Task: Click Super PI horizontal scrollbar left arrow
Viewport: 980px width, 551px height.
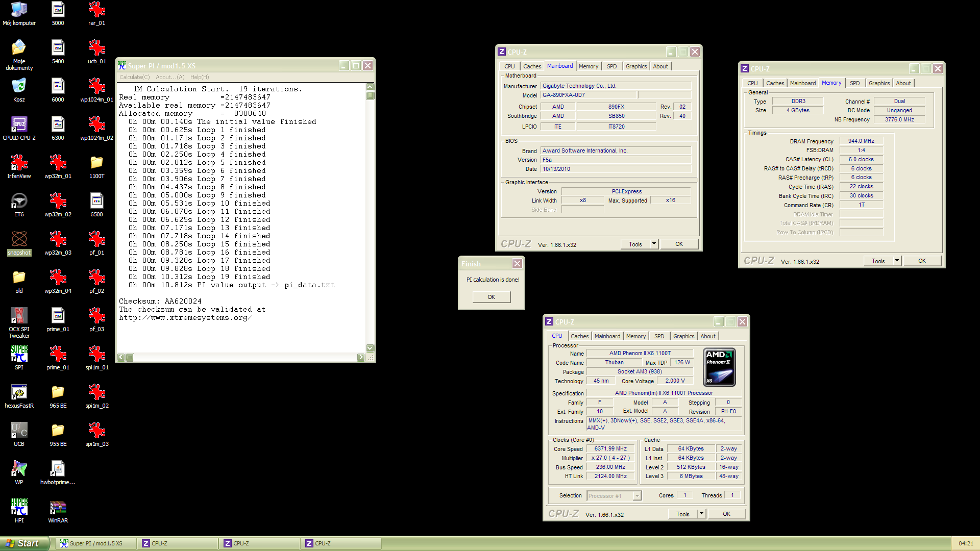Action: pos(121,357)
